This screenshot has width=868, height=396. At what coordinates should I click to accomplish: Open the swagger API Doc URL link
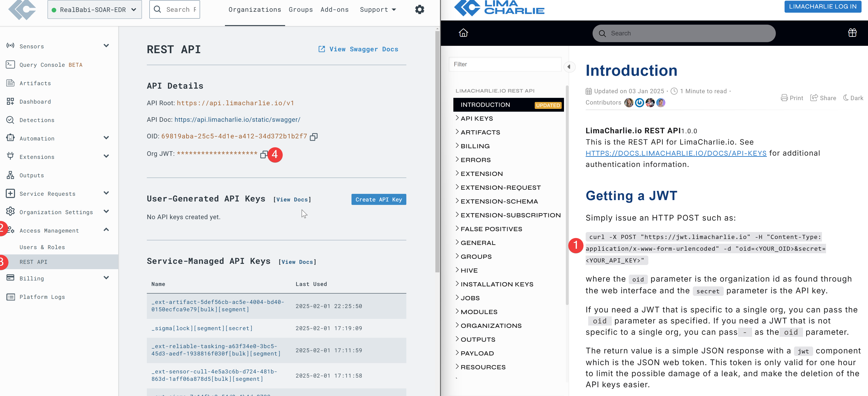tap(237, 119)
